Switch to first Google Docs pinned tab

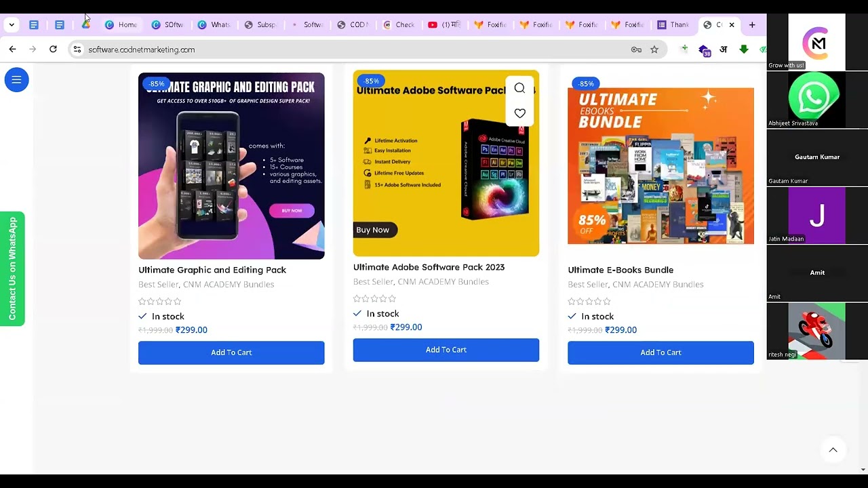(x=34, y=25)
